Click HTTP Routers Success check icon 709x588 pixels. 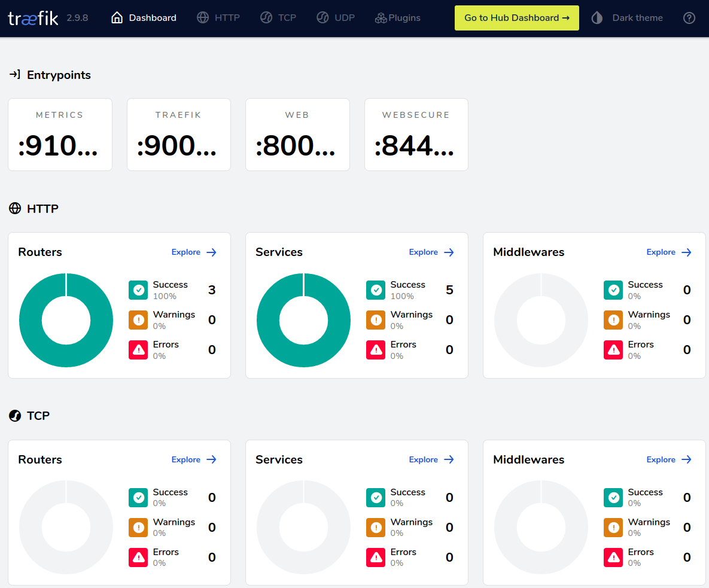point(138,290)
